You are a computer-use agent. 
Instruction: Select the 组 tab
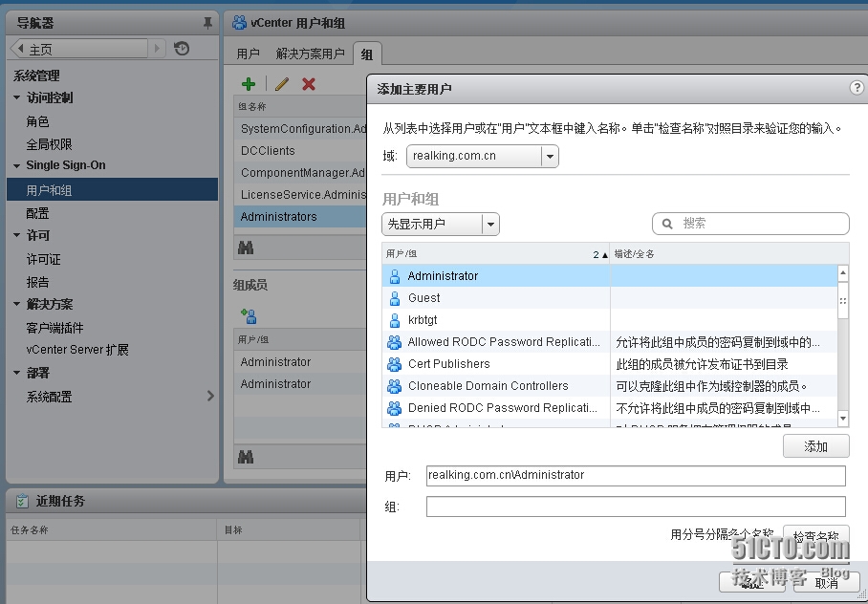[366, 54]
